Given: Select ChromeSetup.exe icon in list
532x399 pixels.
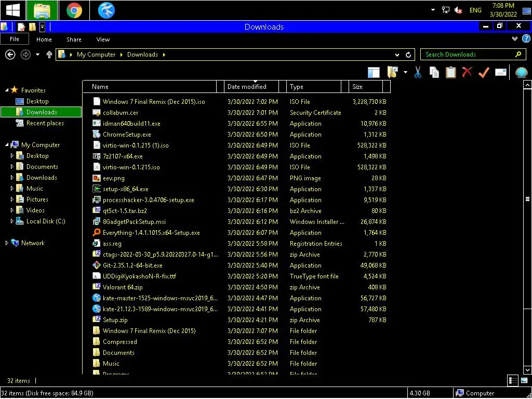Looking at the screenshot, I should [x=97, y=135].
